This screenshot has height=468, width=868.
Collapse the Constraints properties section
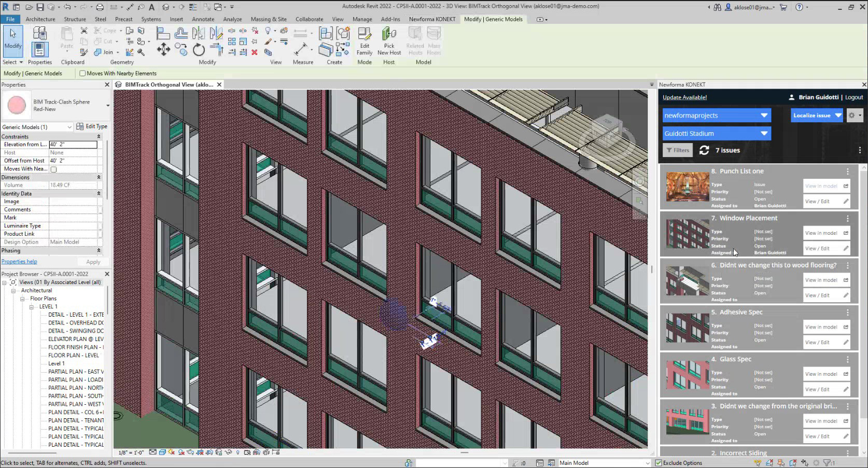[x=99, y=137]
